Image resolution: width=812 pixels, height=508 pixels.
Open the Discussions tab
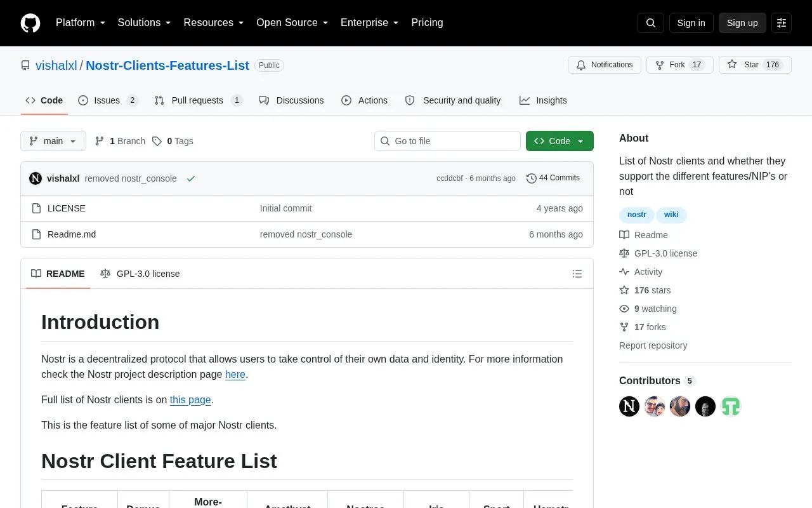pos(291,100)
